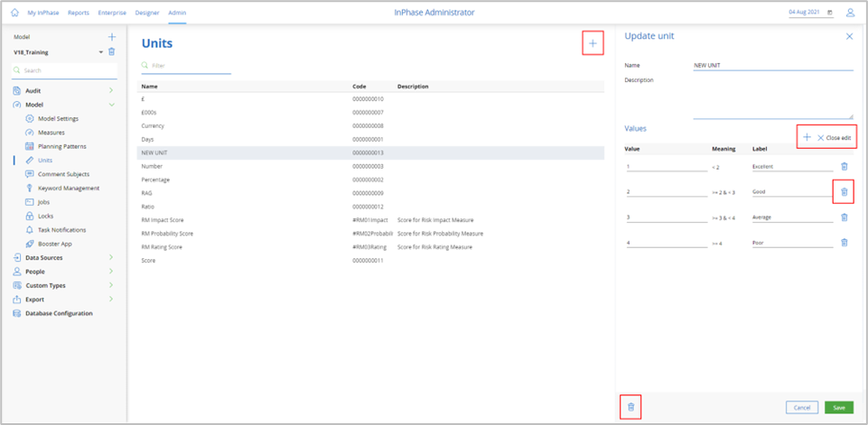The height and width of the screenshot is (425, 868).
Task: Click the Name column header
Action: (149, 87)
